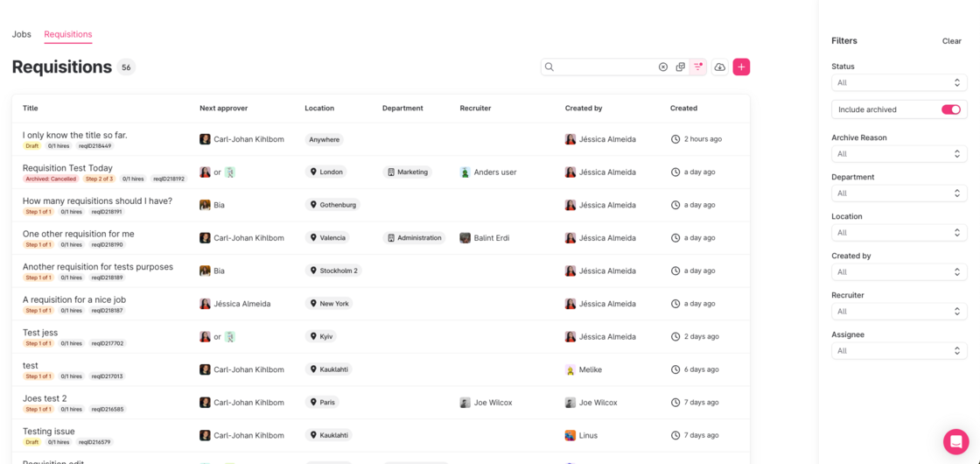Click into the requisitions search input

tap(605, 67)
